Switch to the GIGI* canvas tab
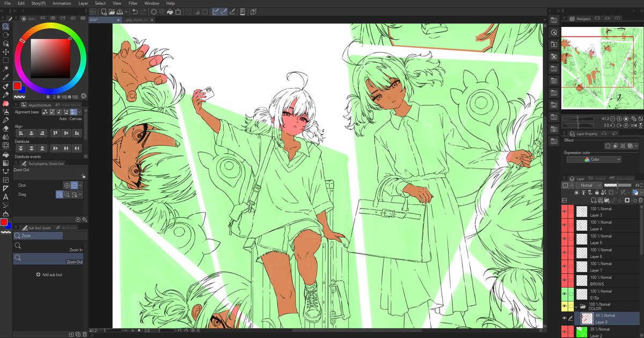This screenshot has width=644, height=338. pos(106,19)
